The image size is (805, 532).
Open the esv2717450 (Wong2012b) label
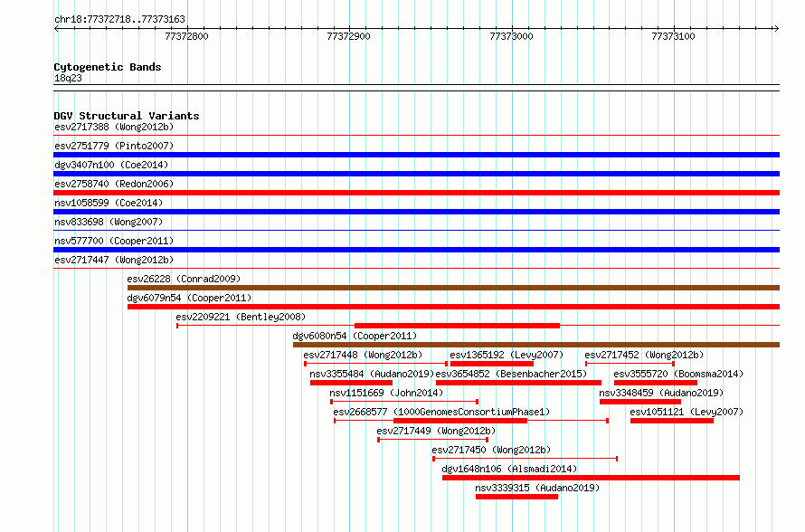pyautogui.click(x=491, y=450)
